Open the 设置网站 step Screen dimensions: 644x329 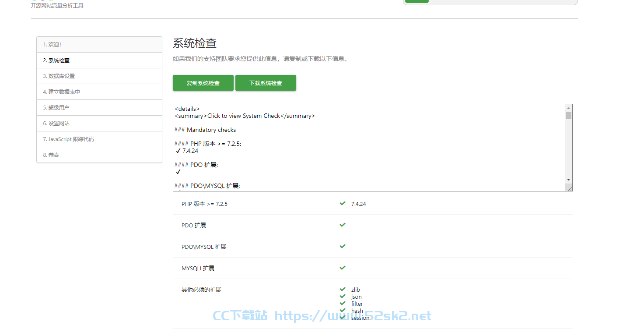pos(99,124)
